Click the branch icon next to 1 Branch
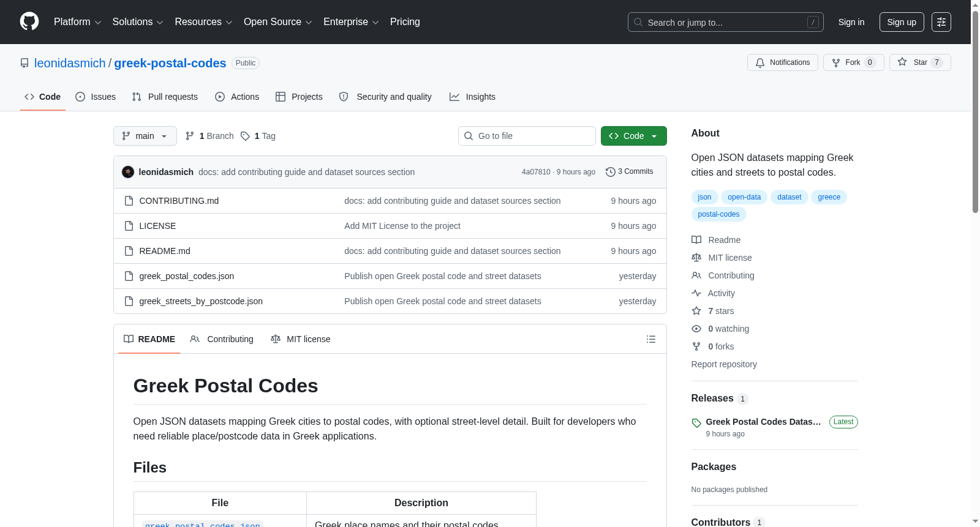This screenshot has height=527, width=980. coord(190,136)
